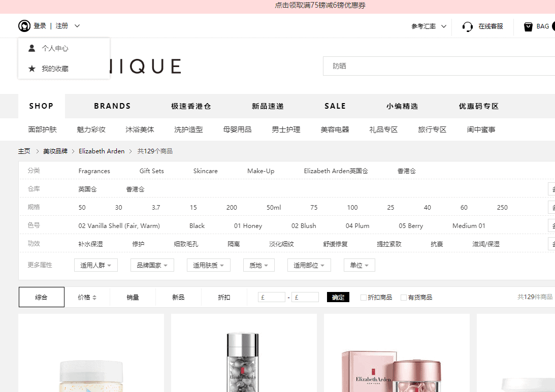Filter by Make-Up
This screenshot has width=555, height=392.
pyautogui.click(x=261, y=171)
